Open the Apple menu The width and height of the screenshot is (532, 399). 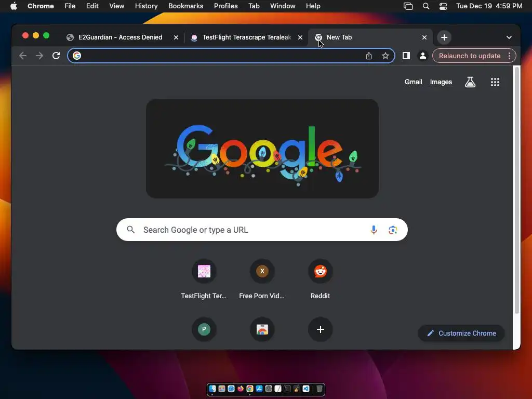tap(14, 6)
